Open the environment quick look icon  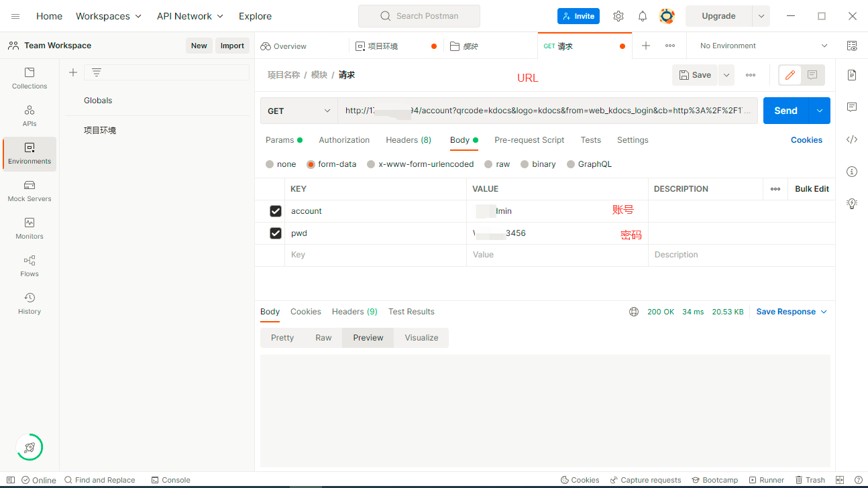click(852, 46)
